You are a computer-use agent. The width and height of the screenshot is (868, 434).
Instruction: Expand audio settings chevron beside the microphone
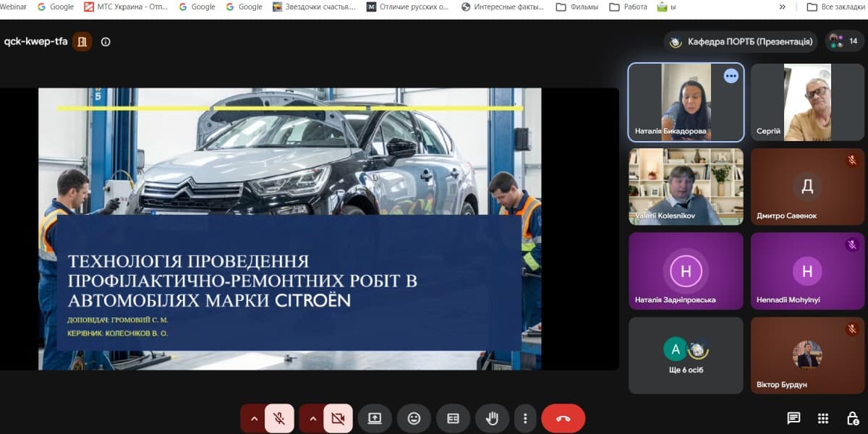[253, 418]
